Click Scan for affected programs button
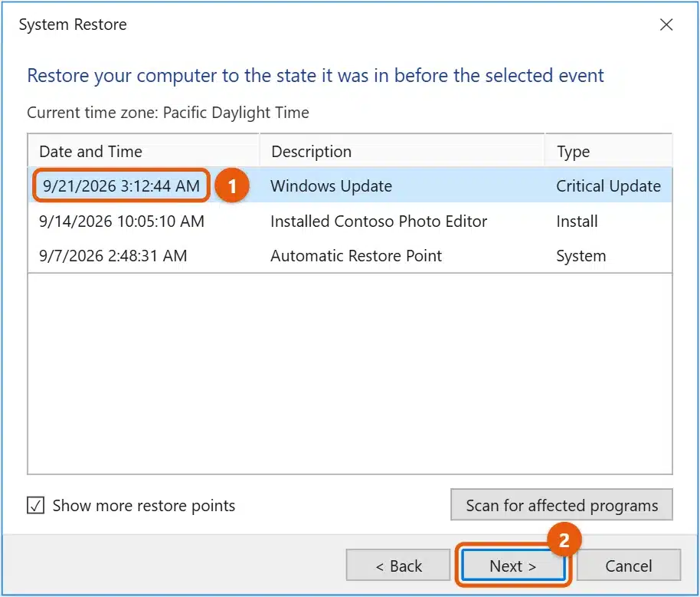 561,505
